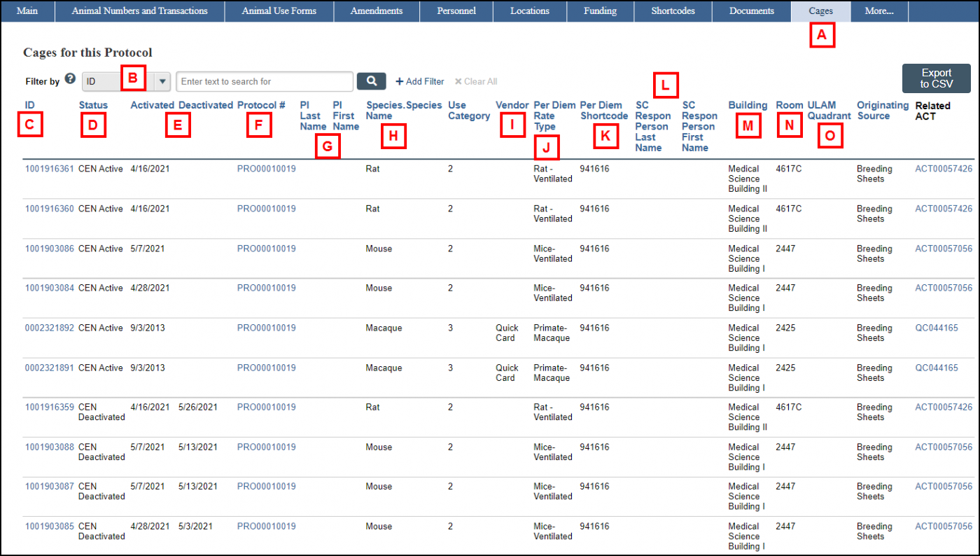Click Clear All filters
The height and width of the screenshot is (556, 980).
pos(476,81)
